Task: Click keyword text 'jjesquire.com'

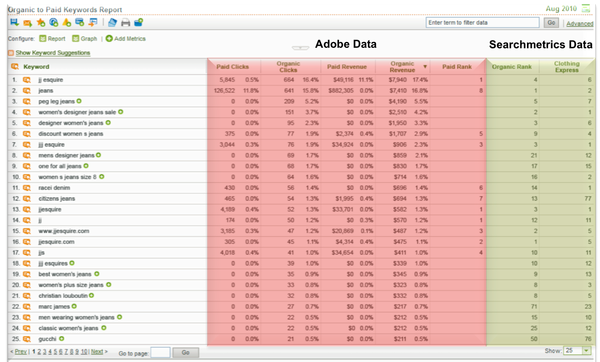Action: point(56,242)
